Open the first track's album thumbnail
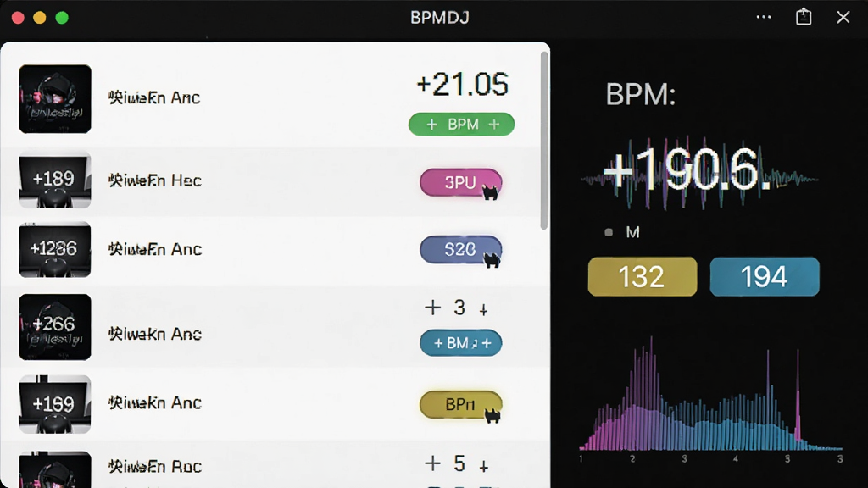This screenshot has height=488, width=868. pyautogui.click(x=55, y=99)
